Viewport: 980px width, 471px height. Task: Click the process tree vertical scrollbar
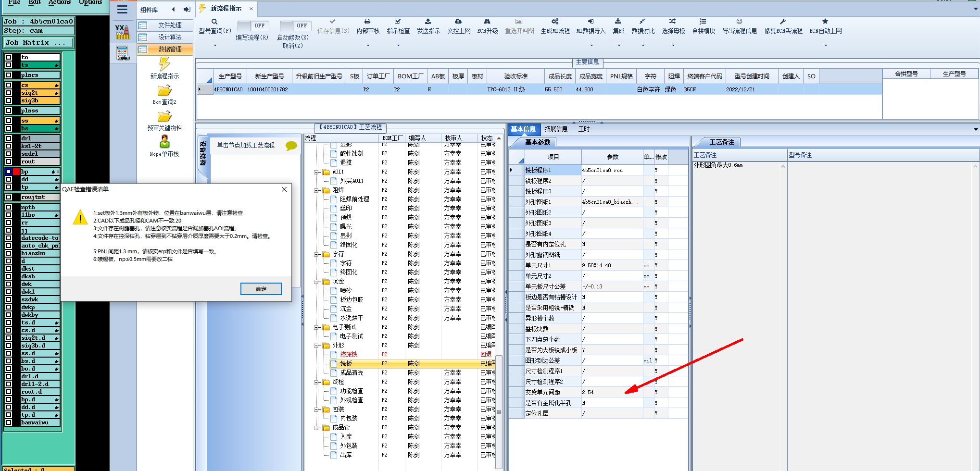pyautogui.click(x=499, y=411)
